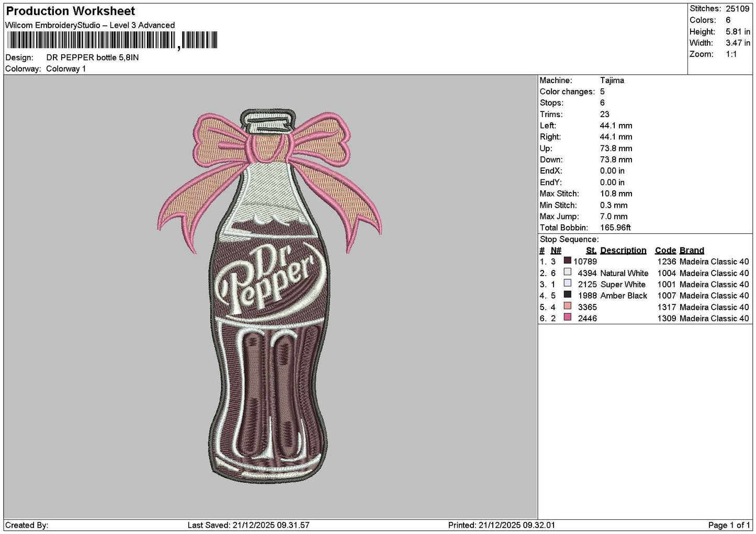Select the Right label in the stats list
Screen dimensions: 756x534
550,137
